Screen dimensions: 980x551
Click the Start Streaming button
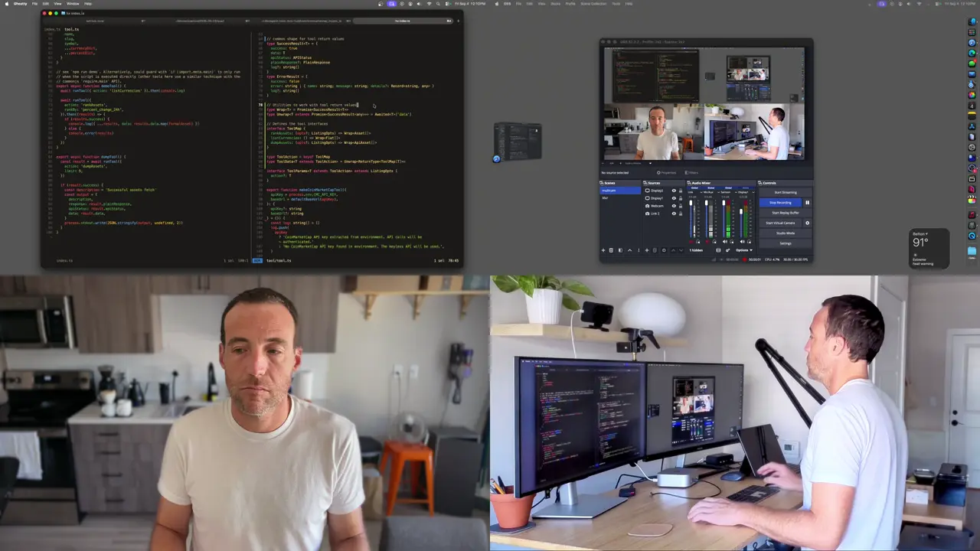786,192
